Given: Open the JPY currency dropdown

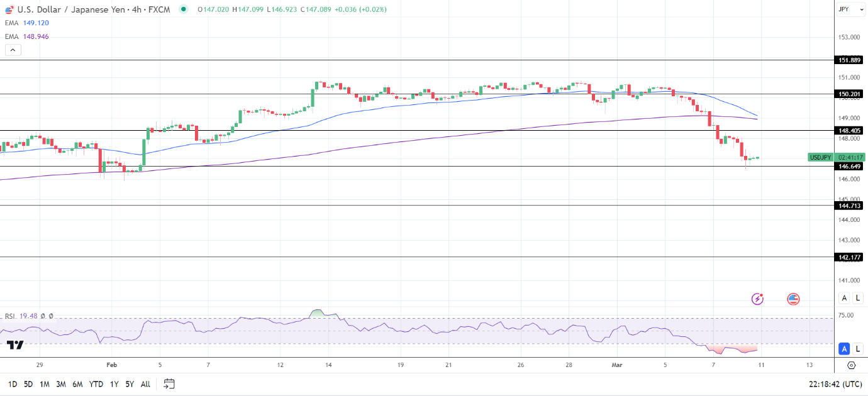Looking at the screenshot, I should click(850, 9).
